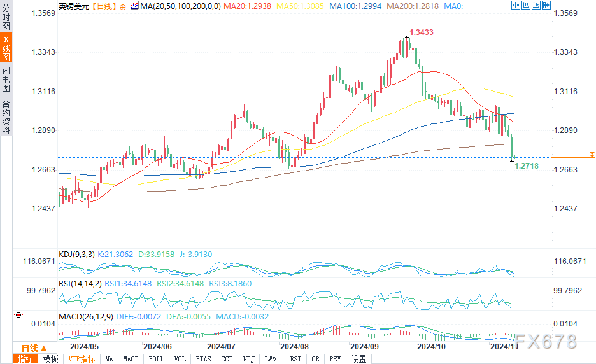Click the MA(20,50,100,200,0,0) parameters label
This screenshot has height=364, width=596.
click(180, 6)
